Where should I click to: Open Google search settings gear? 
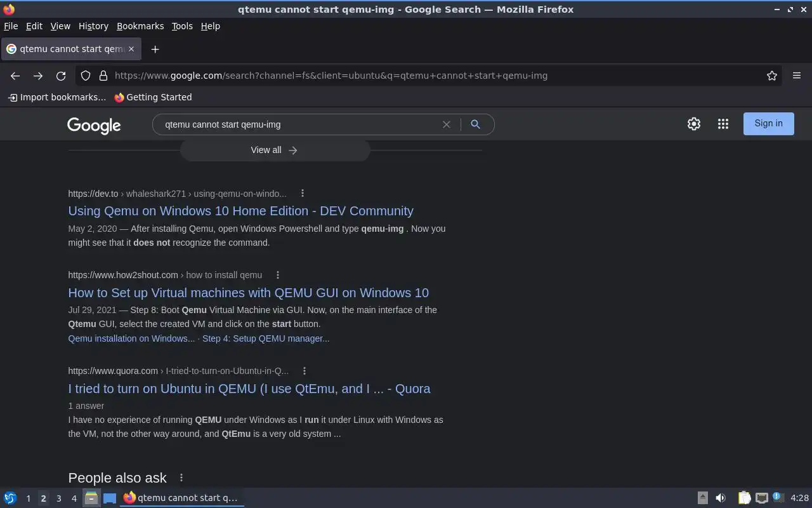pos(694,124)
